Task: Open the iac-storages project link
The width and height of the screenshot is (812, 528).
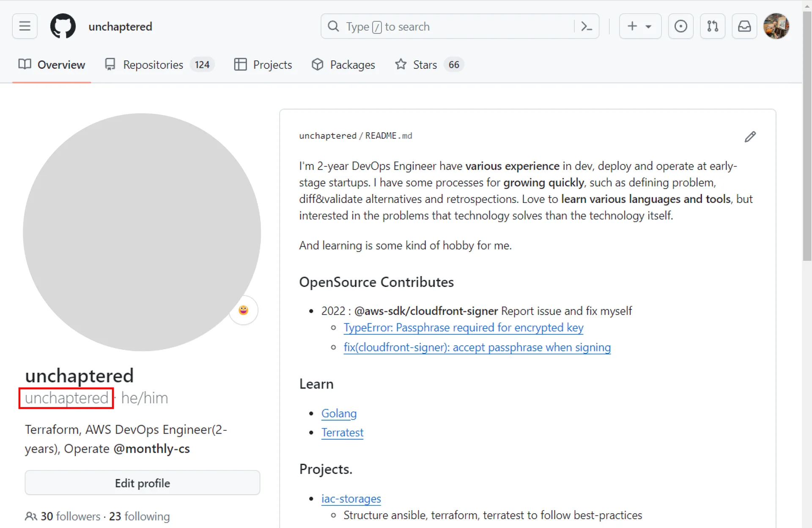Action: pyautogui.click(x=351, y=498)
